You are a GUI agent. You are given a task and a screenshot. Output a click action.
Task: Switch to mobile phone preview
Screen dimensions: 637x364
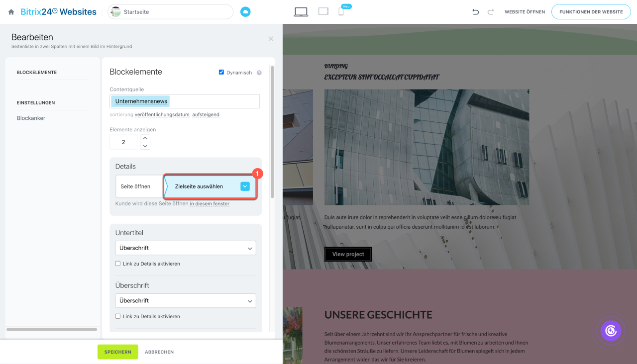341,12
